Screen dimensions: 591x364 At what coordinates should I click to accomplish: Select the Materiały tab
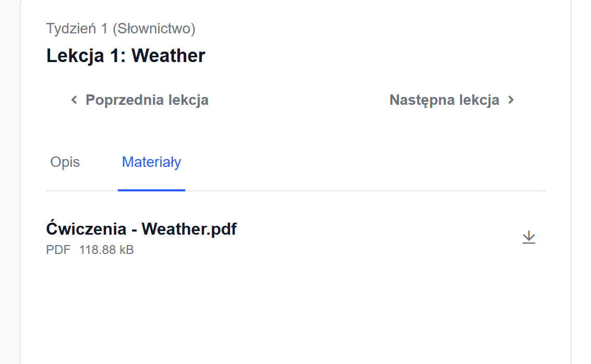coord(151,162)
